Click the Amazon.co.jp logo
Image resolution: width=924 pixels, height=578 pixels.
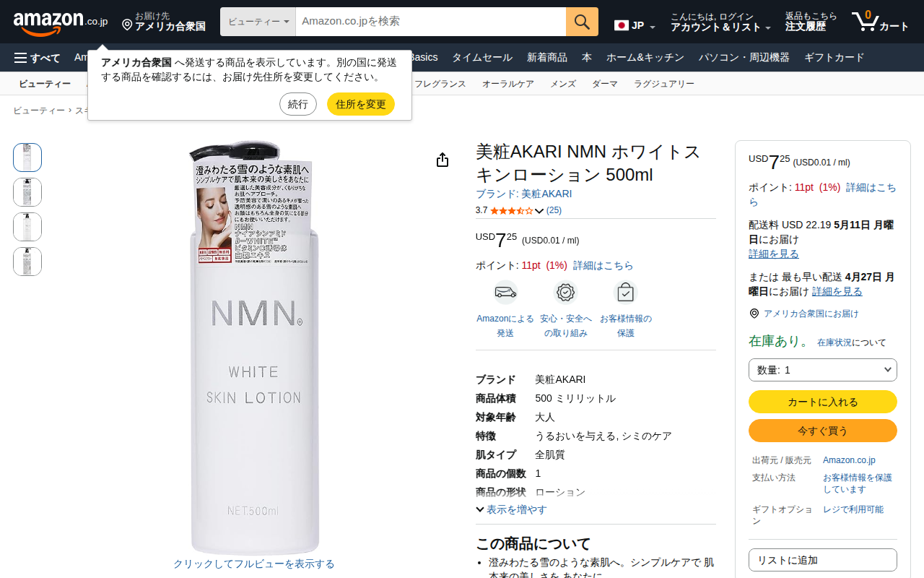pyautogui.click(x=61, y=22)
